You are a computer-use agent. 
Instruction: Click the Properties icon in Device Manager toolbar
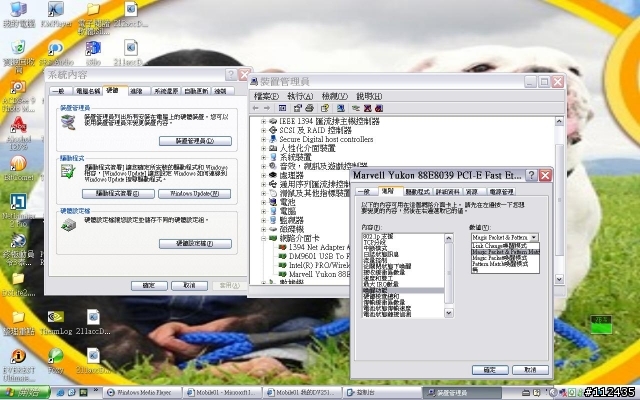click(x=298, y=108)
